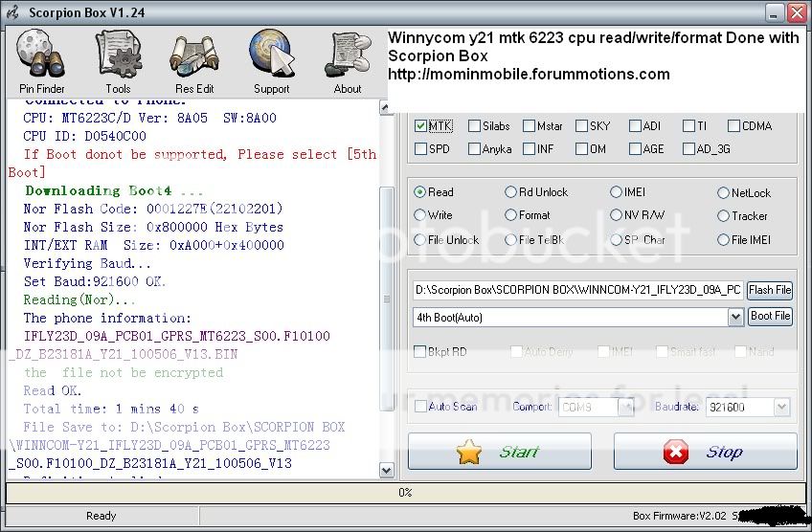Select the NV R/W option
Image resolution: width=812 pixels, height=532 pixels.
[x=616, y=214]
